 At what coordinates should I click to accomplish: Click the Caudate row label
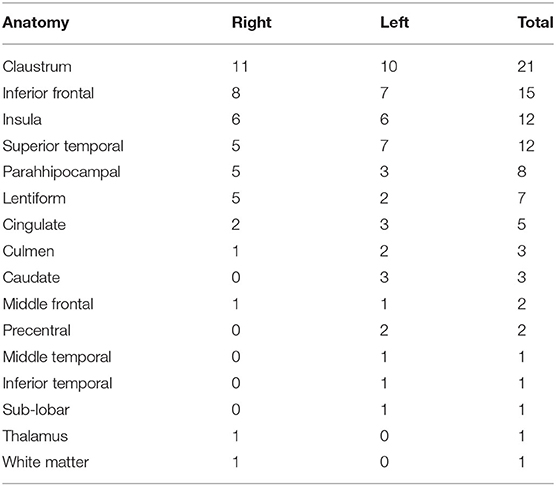31,278
